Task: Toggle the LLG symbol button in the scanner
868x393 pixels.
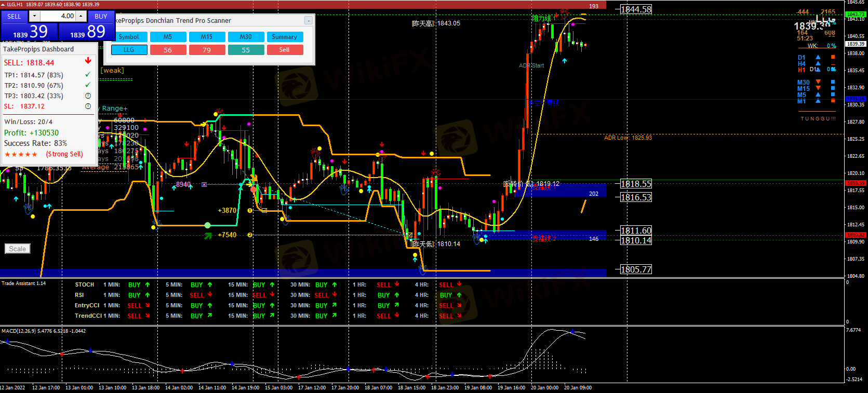Action: pos(129,50)
